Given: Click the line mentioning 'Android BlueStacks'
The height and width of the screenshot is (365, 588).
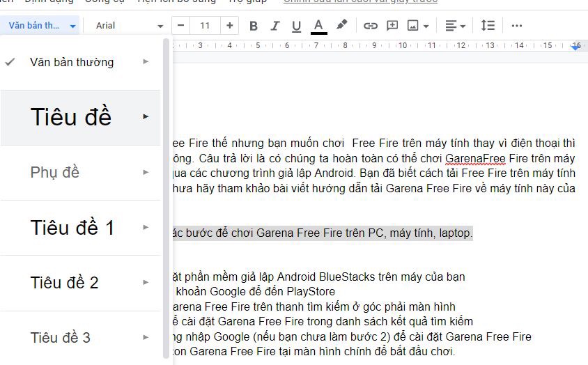Looking at the screenshot, I should point(319,277).
